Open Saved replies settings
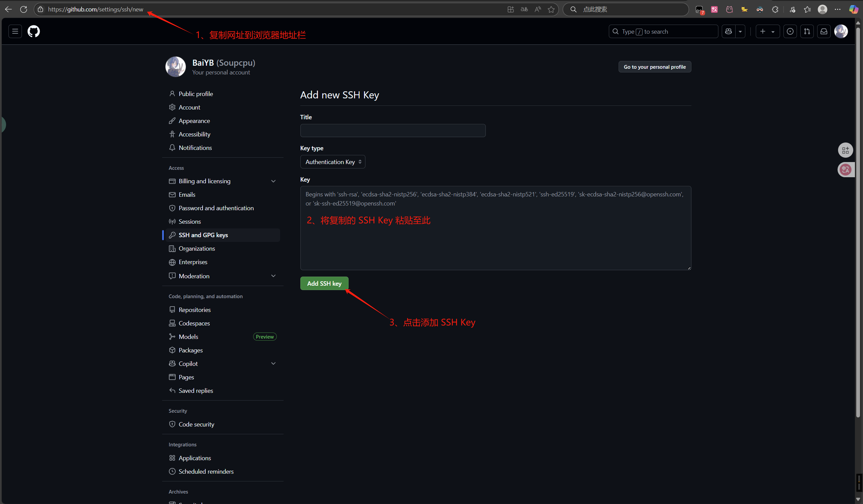The width and height of the screenshot is (863, 504). coord(222,390)
